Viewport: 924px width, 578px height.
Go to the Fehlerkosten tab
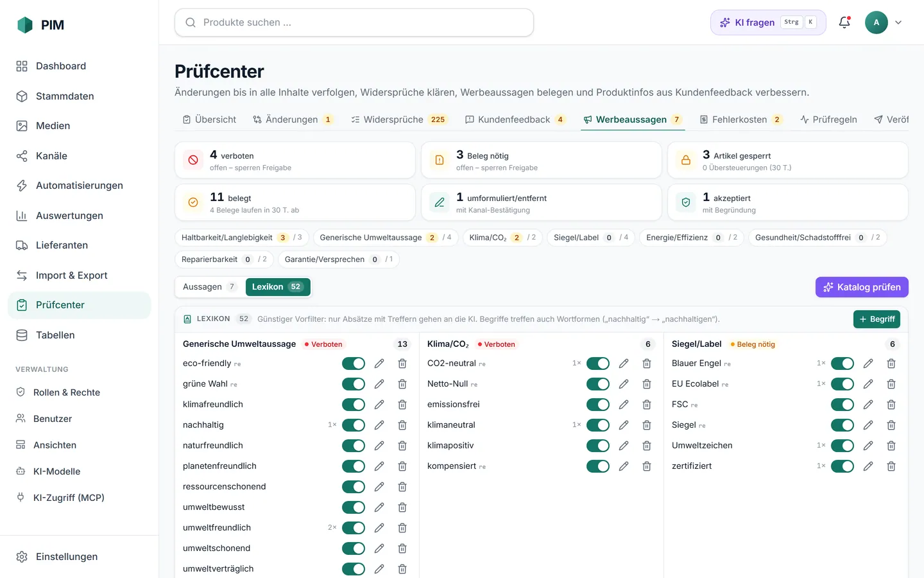pyautogui.click(x=740, y=119)
